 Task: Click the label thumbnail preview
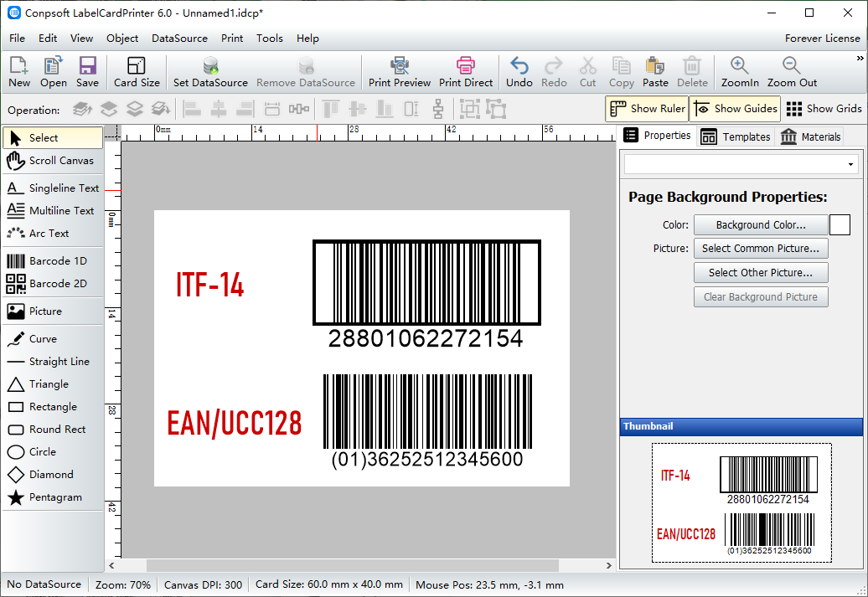coord(741,503)
